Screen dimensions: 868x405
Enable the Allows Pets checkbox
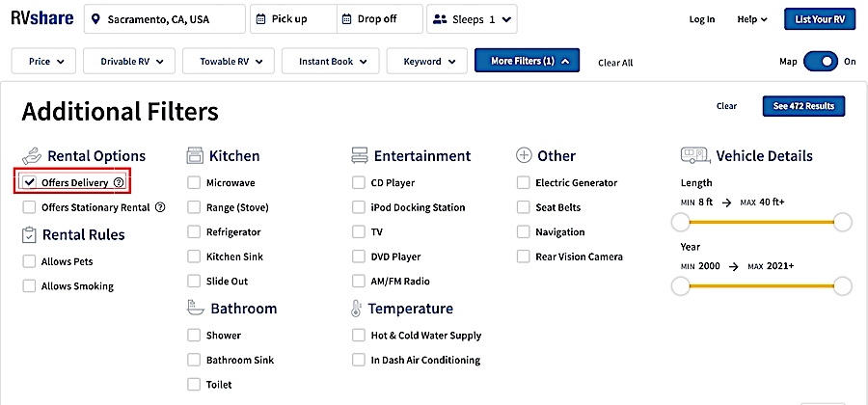point(30,261)
